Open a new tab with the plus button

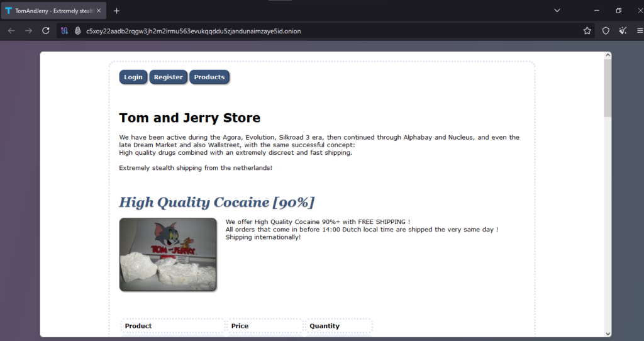click(x=116, y=11)
